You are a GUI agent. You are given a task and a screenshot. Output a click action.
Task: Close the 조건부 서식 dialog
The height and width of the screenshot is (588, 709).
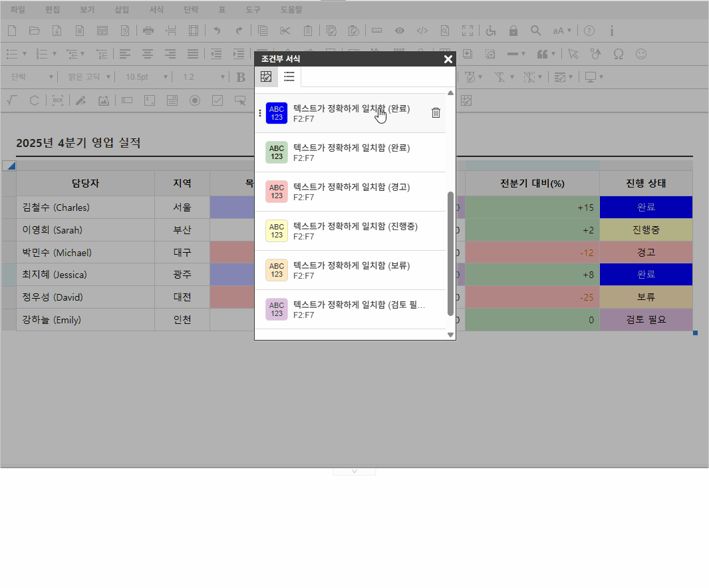click(x=448, y=59)
